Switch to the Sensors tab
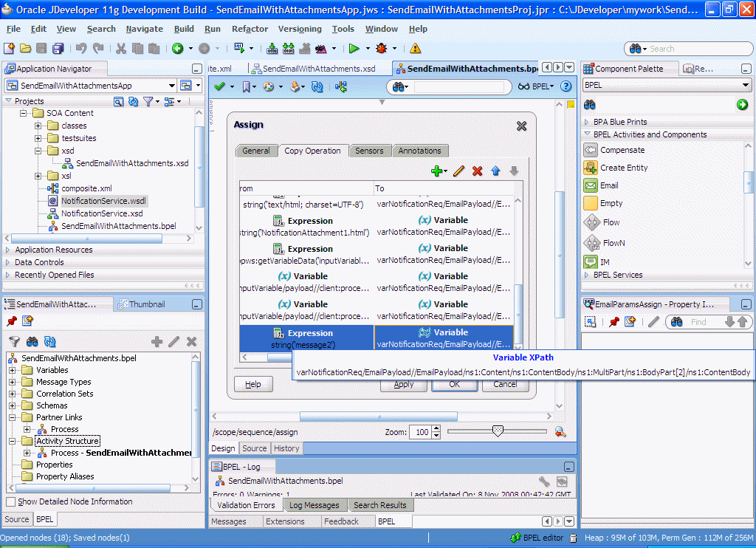 [369, 151]
